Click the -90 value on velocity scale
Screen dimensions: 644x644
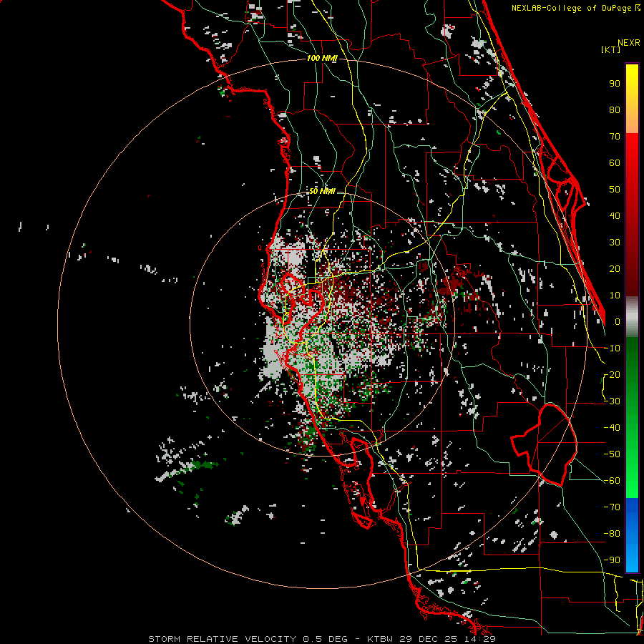pyautogui.click(x=612, y=560)
